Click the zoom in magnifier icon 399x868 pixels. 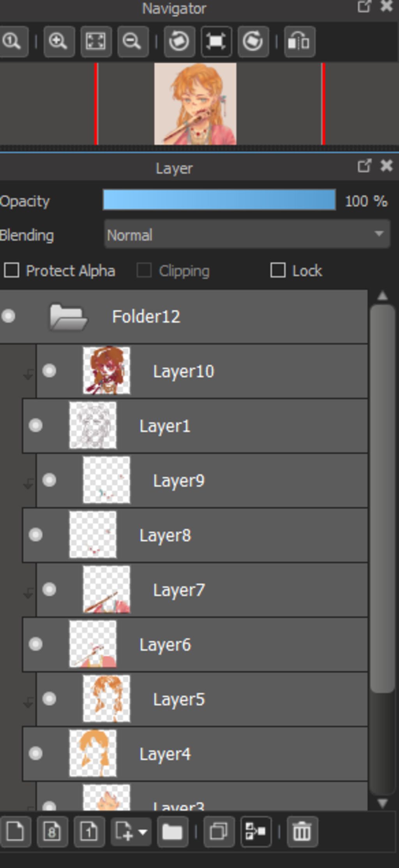[59, 41]
